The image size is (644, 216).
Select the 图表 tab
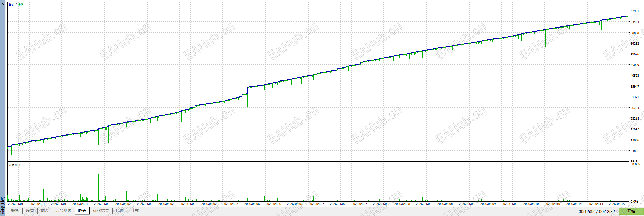pyautogui.click(x=82, y=211)
